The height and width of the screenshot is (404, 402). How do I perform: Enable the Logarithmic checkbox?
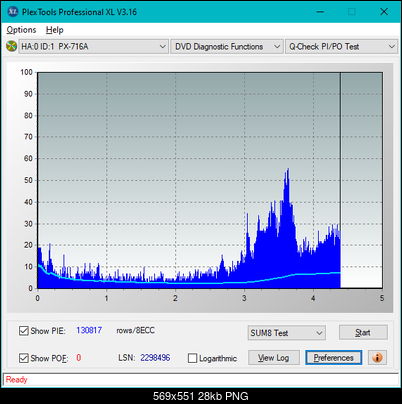(x=192, y=358)
